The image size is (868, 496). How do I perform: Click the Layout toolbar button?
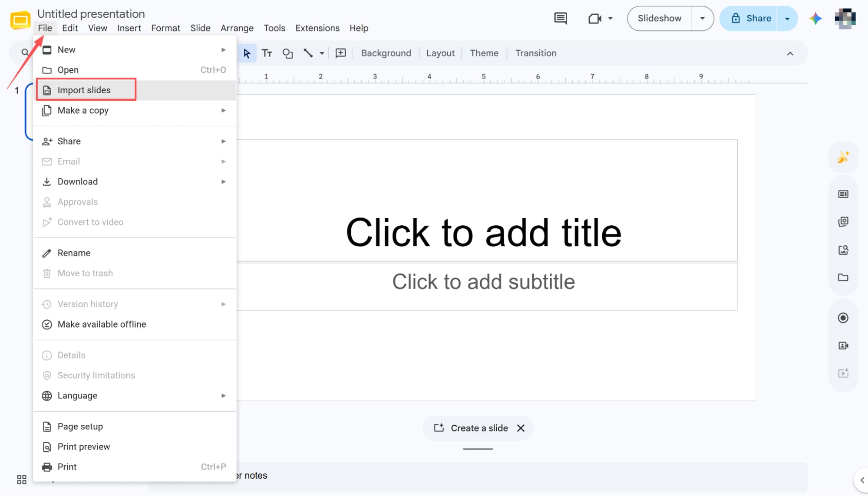click(440, 53)
